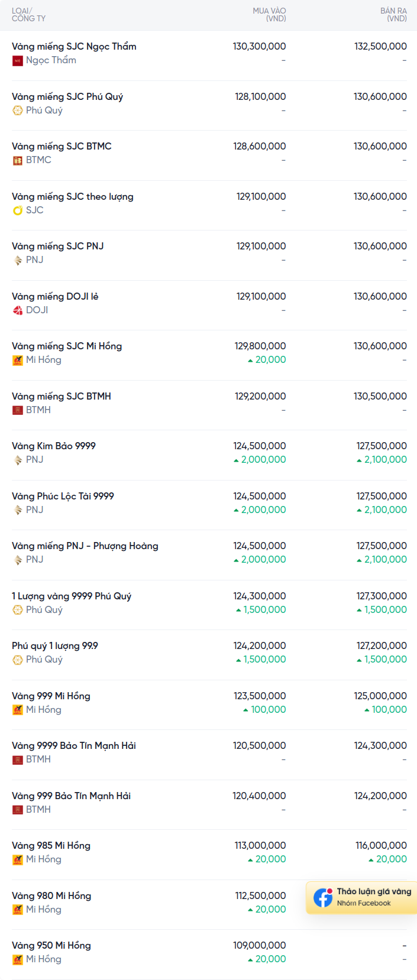
Task: Click Mi Hồng logo under Vàng 999 Mi Hồng
Action: (x=18, y=710)
